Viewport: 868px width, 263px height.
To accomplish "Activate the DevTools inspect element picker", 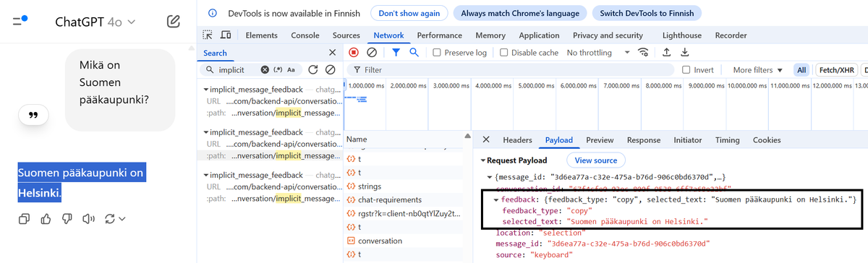I will coord(208,35).
